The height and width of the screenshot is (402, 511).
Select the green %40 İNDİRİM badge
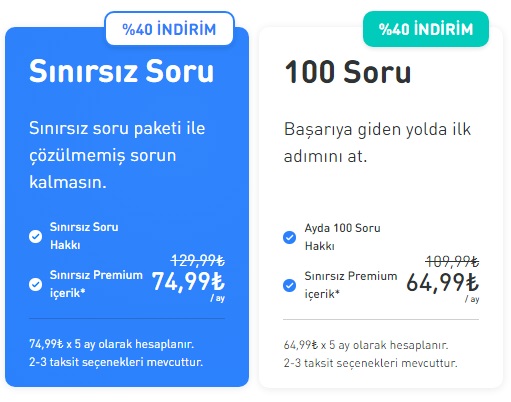click(426, 29)
